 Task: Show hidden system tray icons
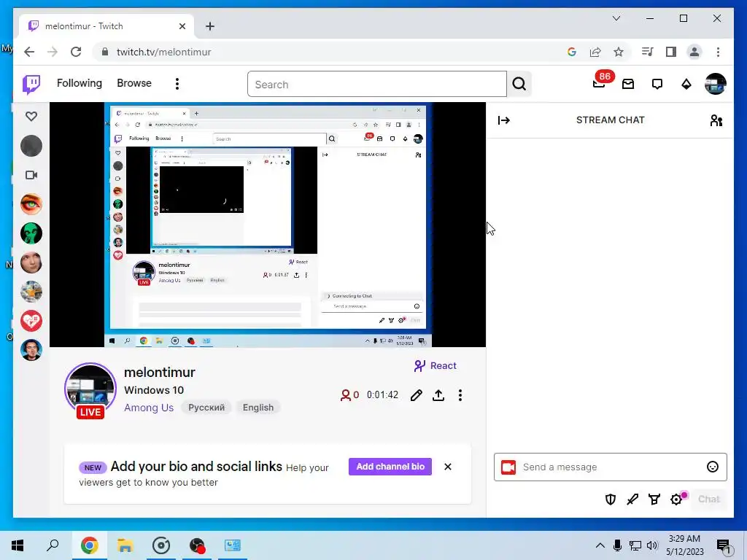click(600, 545)
